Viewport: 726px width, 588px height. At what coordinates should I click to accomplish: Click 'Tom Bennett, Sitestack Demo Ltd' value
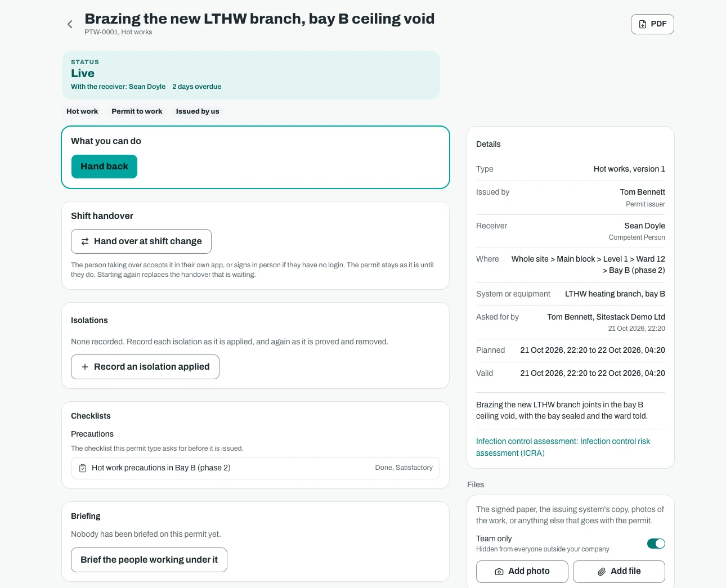606,317
